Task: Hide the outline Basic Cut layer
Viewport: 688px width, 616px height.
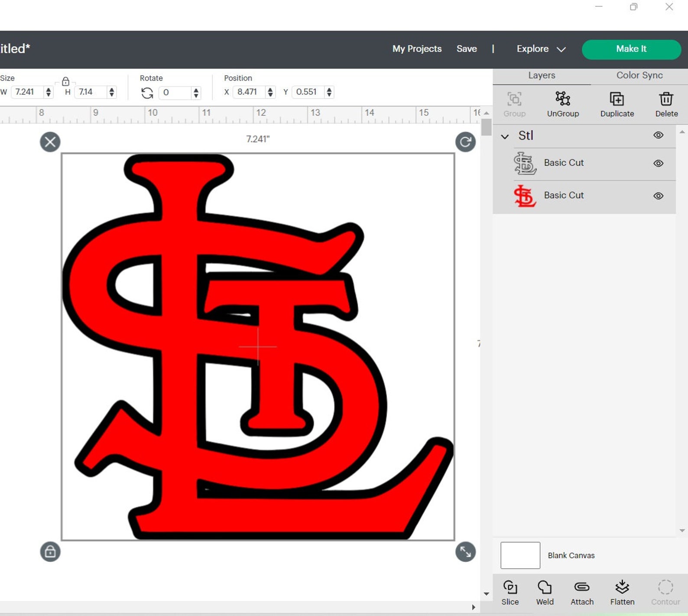Action: (x=659, y=163)
